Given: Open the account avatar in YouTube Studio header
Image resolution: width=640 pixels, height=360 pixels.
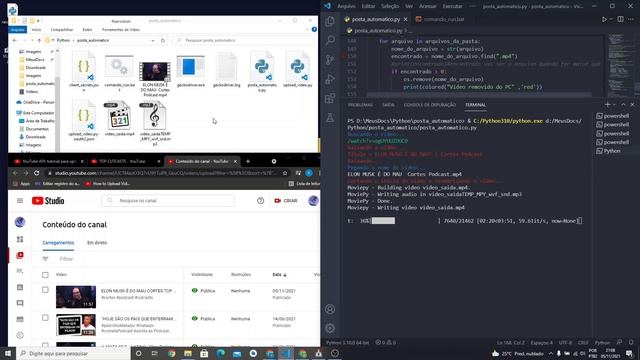Looking at the screenshot, I should click(x=313, y=200).
